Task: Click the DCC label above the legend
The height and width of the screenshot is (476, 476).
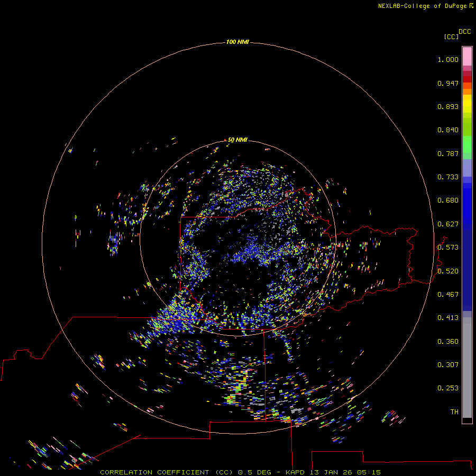Action: [x=465, y=32]
